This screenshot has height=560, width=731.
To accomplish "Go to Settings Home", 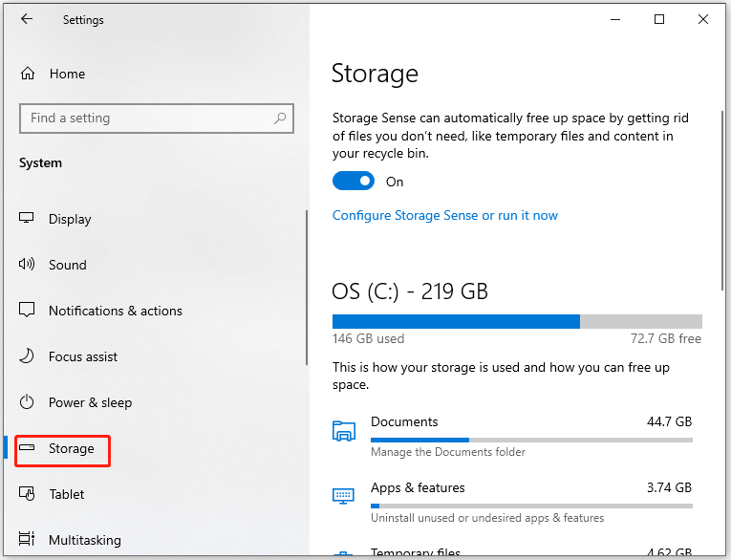I will (67, 74).
